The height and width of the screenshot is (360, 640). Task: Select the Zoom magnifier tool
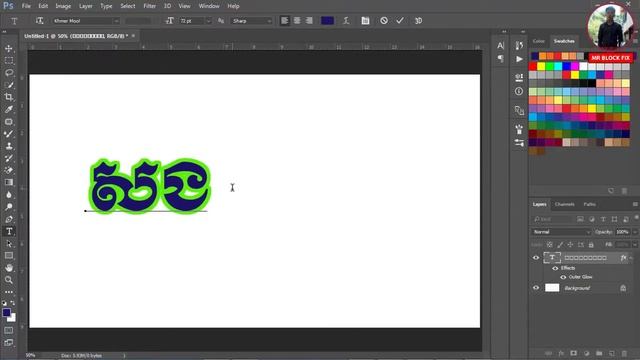pos(9,280)
